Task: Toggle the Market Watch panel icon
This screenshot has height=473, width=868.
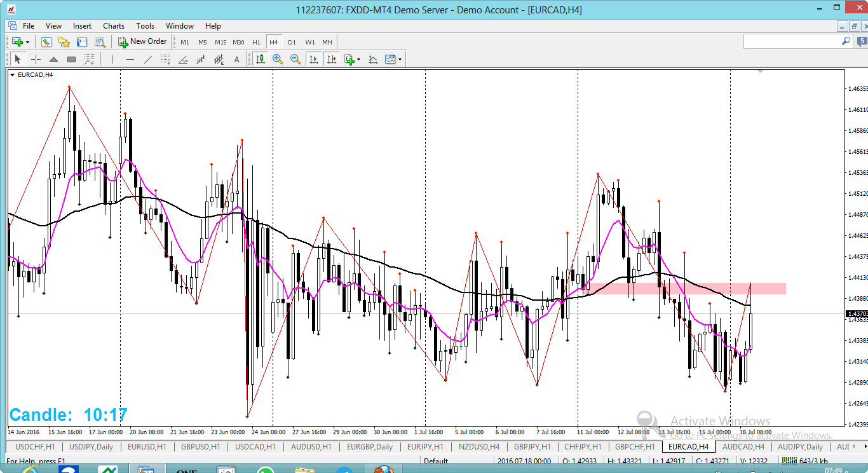Action: click(46, 42)
